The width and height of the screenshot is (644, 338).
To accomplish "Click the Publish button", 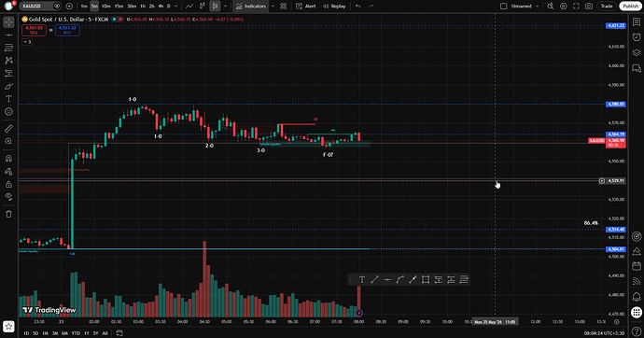I will click(631, 7).
